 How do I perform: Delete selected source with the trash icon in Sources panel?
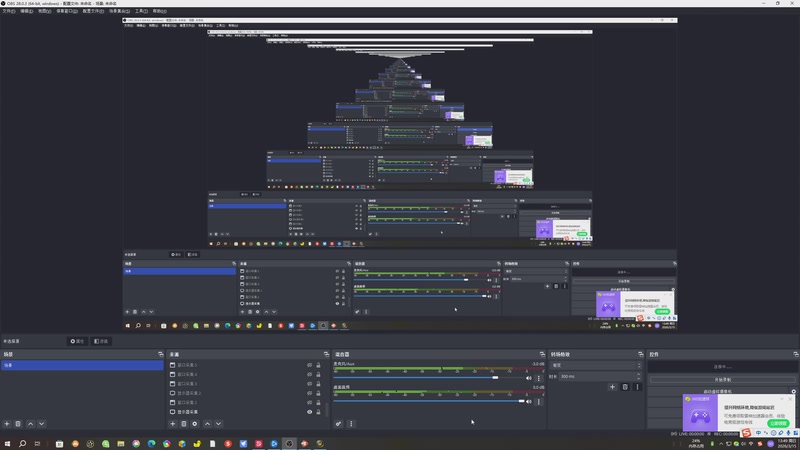coord(184,423)
